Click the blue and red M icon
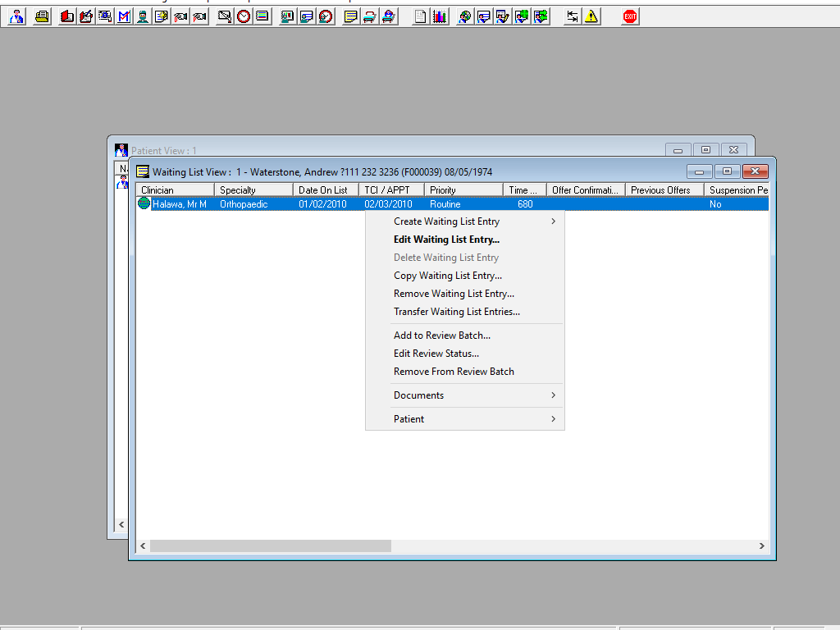The image size is (840, 630). 124,16
